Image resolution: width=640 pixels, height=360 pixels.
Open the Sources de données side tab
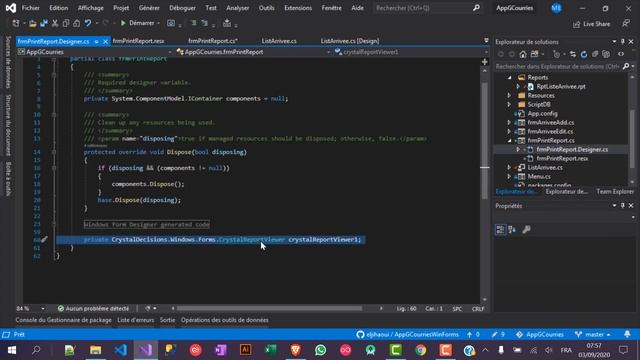coord(8,62)
